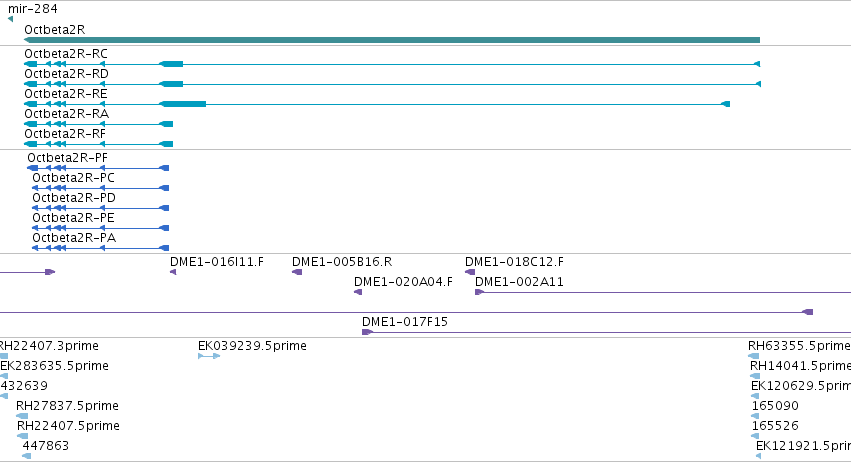Viewport: 851px width, 462px height.
Task: Click the 165526 EST glyph
Action: (x=755, y=436)
